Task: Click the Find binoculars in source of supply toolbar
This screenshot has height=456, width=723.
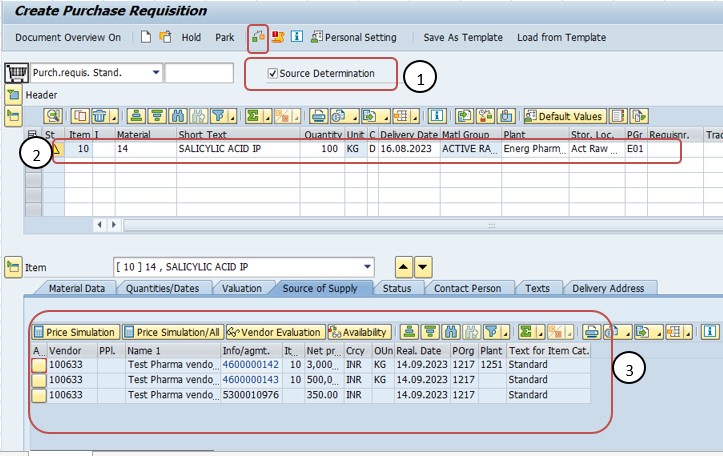Action: 451,332
